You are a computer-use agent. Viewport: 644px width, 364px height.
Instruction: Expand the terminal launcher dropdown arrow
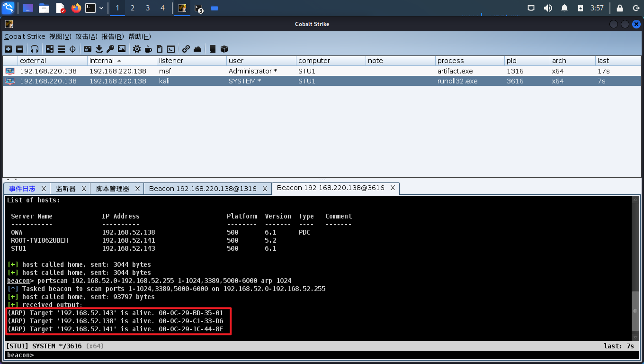click(101, 8)
